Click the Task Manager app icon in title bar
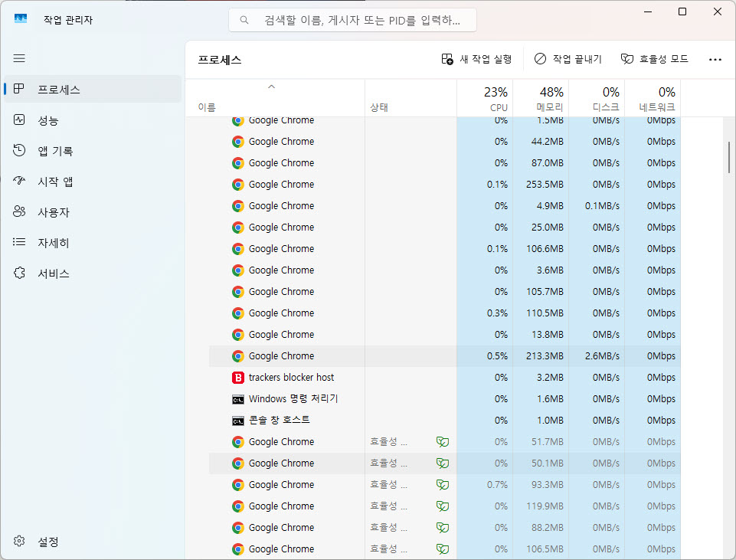The image size is (736, 560). [x=21, y=19]
